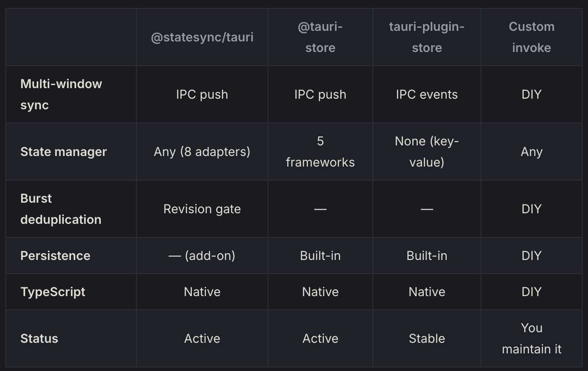The image size is (588, 371).
Task: Select the 'Revision gate' cell
Action: (202, 209)
